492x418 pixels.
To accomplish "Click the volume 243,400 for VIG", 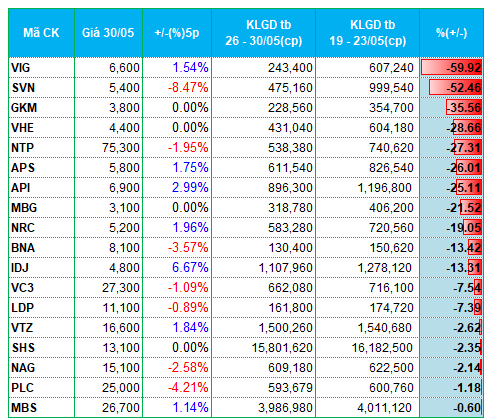I will pyautogui.click(x=290, y=68).
